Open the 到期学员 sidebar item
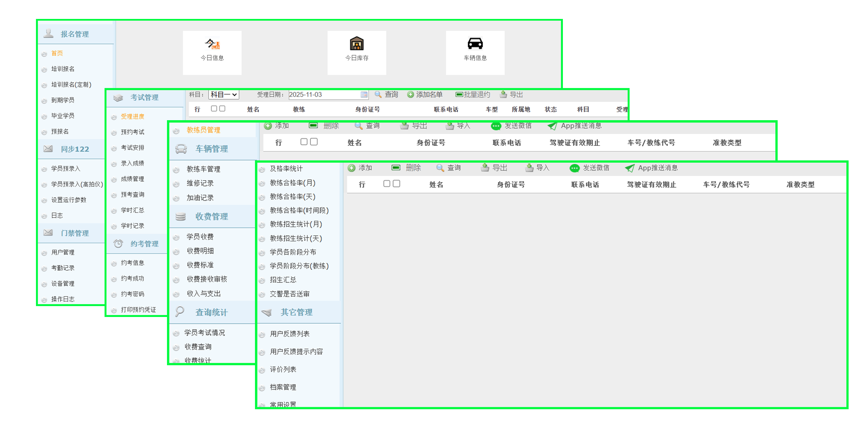868x431 pixels. coord(63,100)
